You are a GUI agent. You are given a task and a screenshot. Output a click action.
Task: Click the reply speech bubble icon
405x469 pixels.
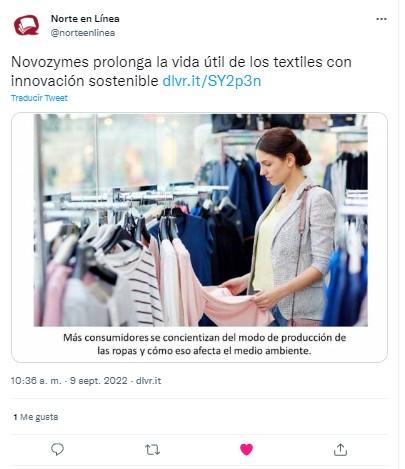click(57, 449)
